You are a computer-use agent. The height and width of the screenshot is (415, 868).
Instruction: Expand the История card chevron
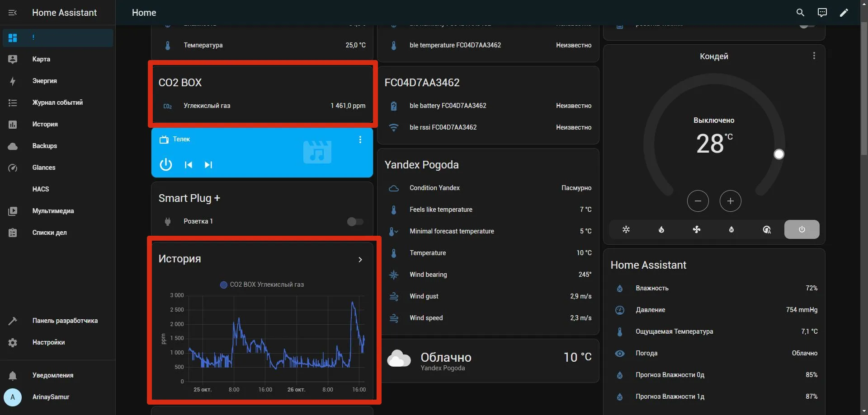pos(360,260)
